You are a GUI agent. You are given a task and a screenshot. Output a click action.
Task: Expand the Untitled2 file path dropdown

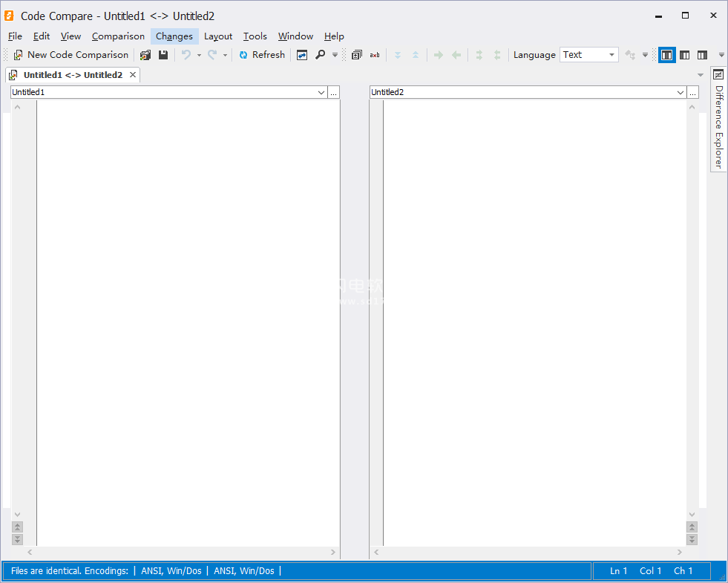[681, 92]
